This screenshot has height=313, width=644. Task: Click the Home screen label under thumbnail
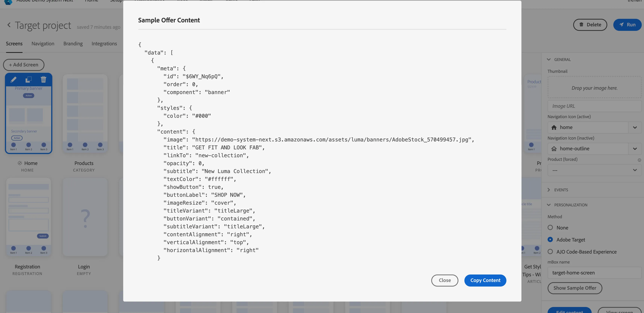(x=31, y=163)
